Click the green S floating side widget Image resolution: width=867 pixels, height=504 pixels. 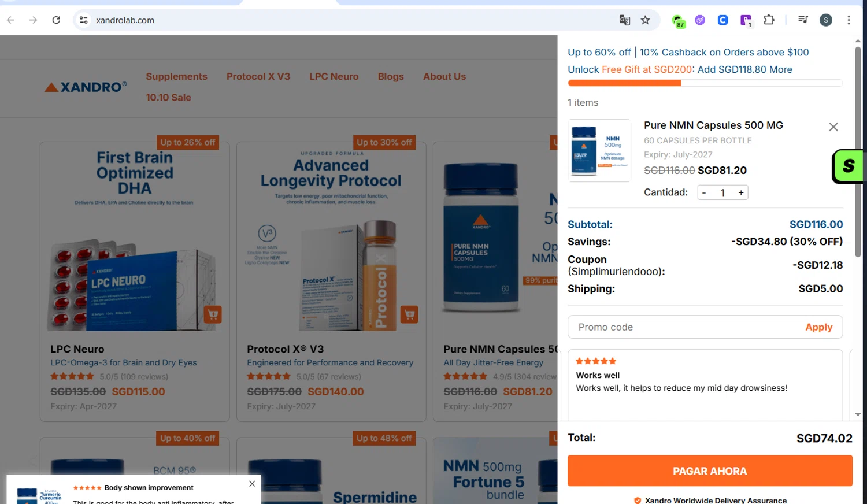tap(848, 166)
